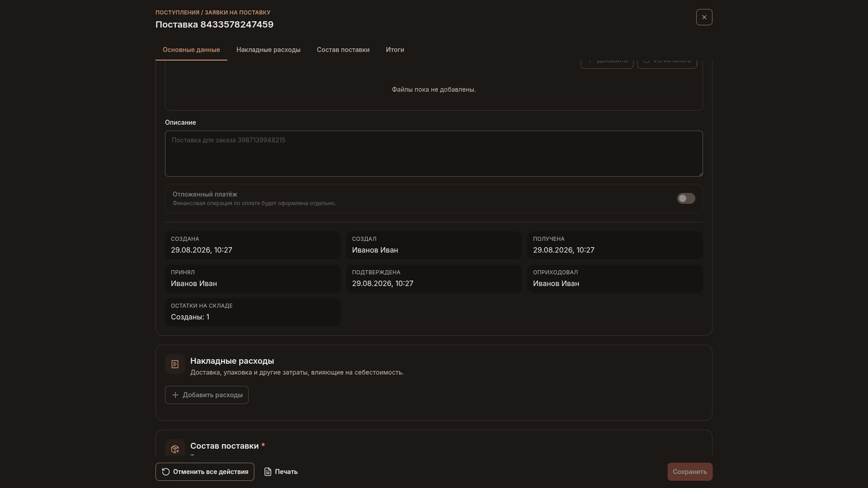
Task: Open the Накладные расходы tab
Action: 268,50
